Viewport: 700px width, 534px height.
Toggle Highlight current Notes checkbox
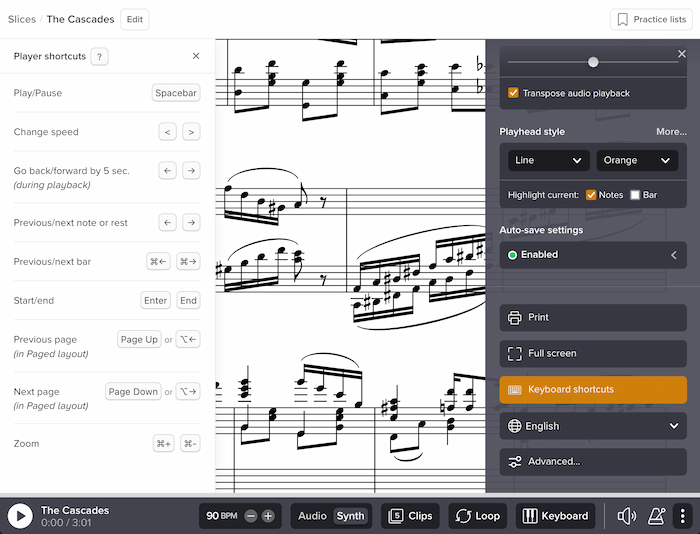(591, 195)
